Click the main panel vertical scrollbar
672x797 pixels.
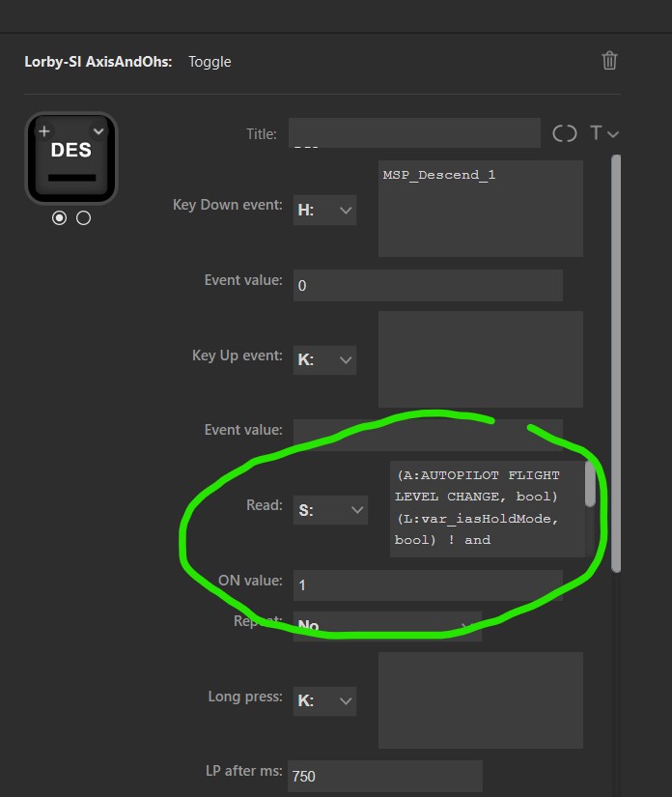[616, 363]
